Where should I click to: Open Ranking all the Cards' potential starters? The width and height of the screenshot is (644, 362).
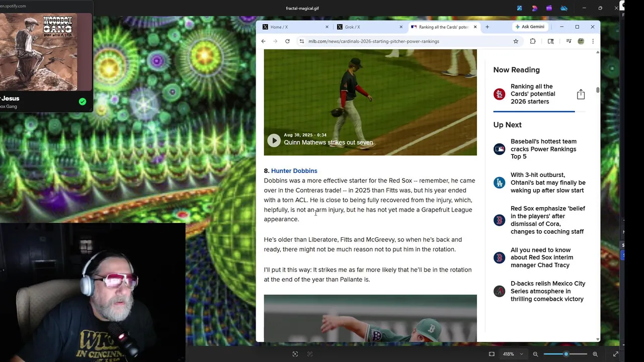[x=533, y=94]
